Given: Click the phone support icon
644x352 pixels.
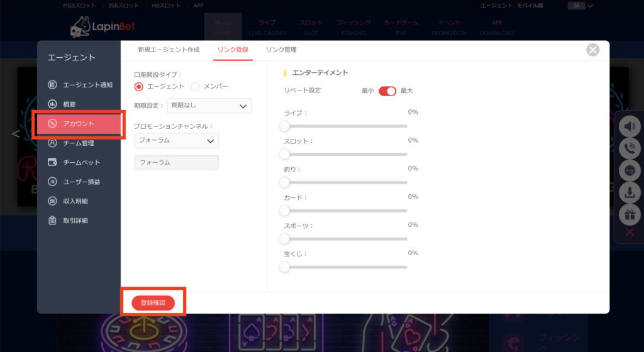Looking at the screenshot, I should point(630,148).
